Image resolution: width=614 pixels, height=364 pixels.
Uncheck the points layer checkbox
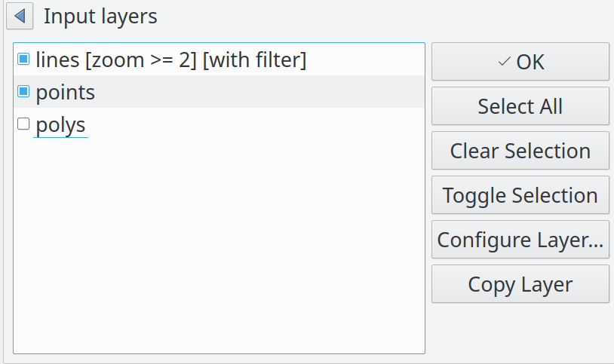coord(23,92)
